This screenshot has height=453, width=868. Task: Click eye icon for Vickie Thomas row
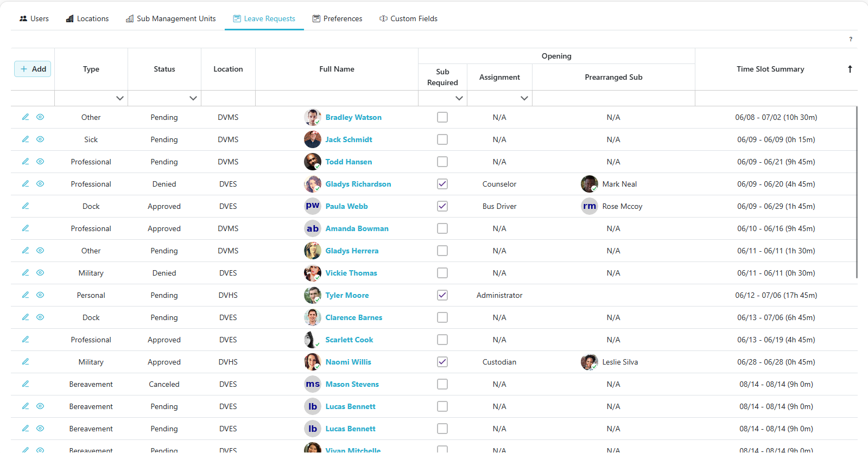tap(40, 273)
